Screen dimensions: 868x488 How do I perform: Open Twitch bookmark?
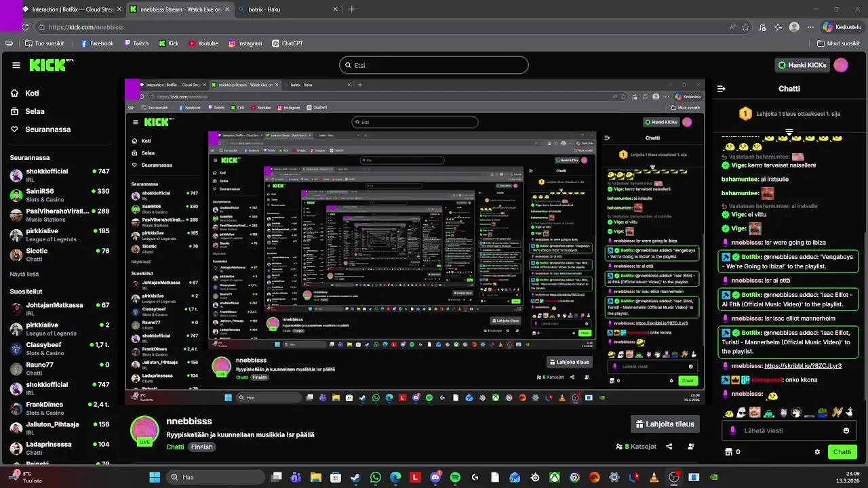(136, 43)
